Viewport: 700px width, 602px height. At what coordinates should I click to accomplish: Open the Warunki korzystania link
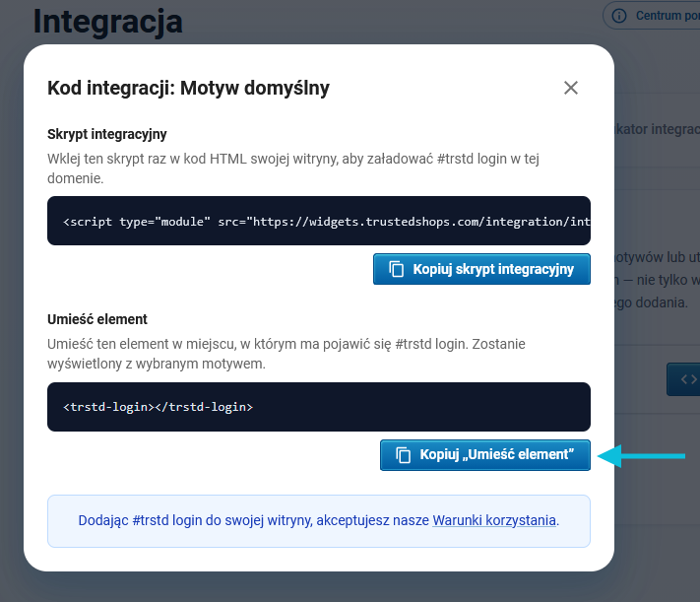tap(494, 520)
